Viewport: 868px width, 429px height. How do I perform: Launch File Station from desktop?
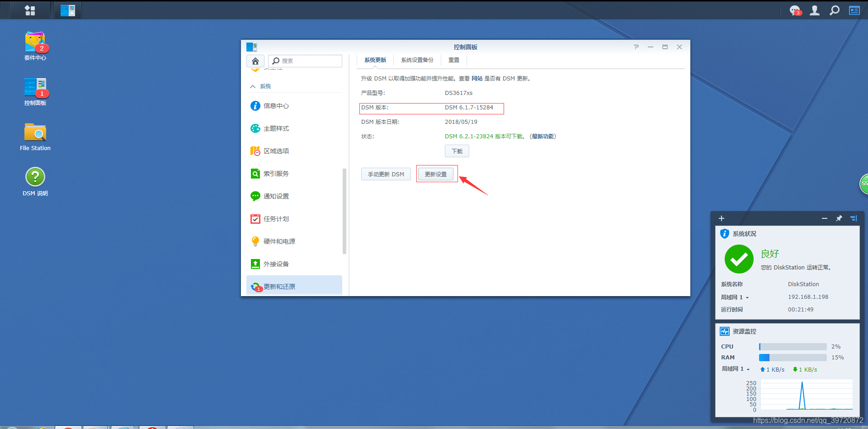pos(35,137)
